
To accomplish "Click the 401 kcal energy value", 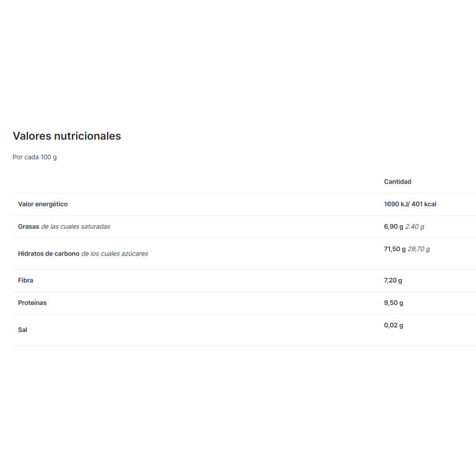I will 424,204.
